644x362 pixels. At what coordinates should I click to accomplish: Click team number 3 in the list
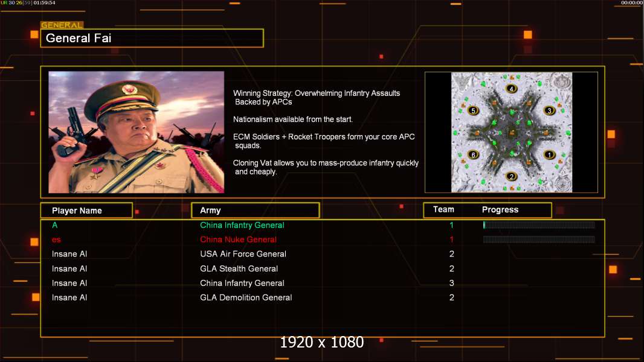point(451,283)
